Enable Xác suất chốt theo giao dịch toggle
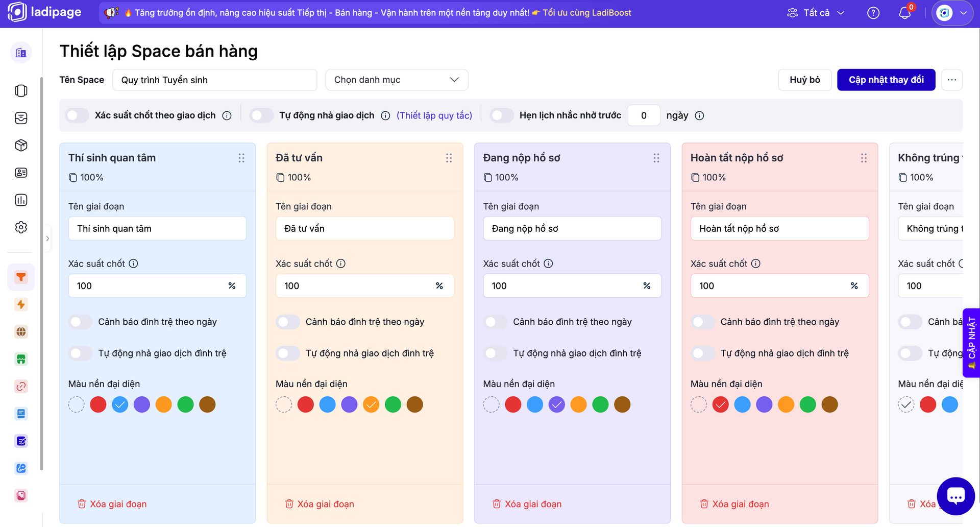 (x=78, y=115)
